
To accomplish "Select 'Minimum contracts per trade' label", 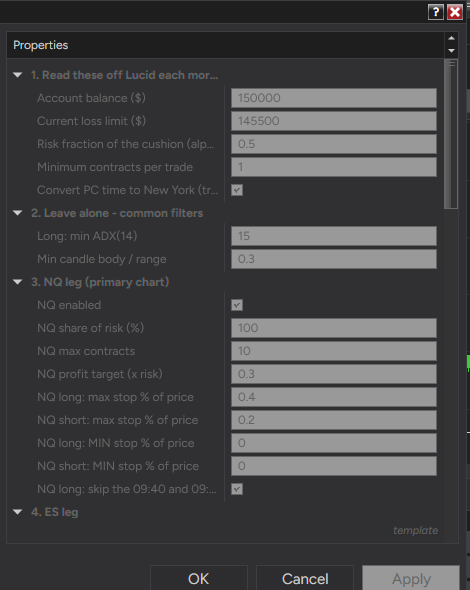I will tap(115, 167).
